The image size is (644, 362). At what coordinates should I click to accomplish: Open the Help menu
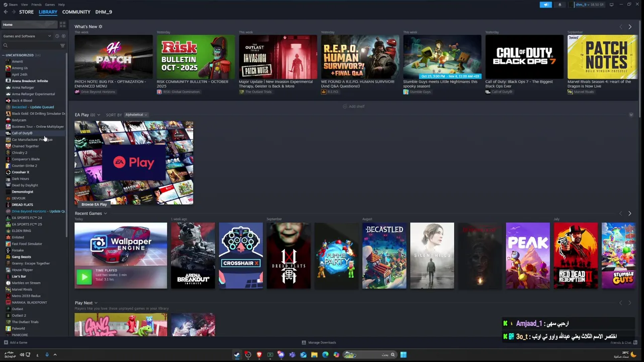(61, 5)
